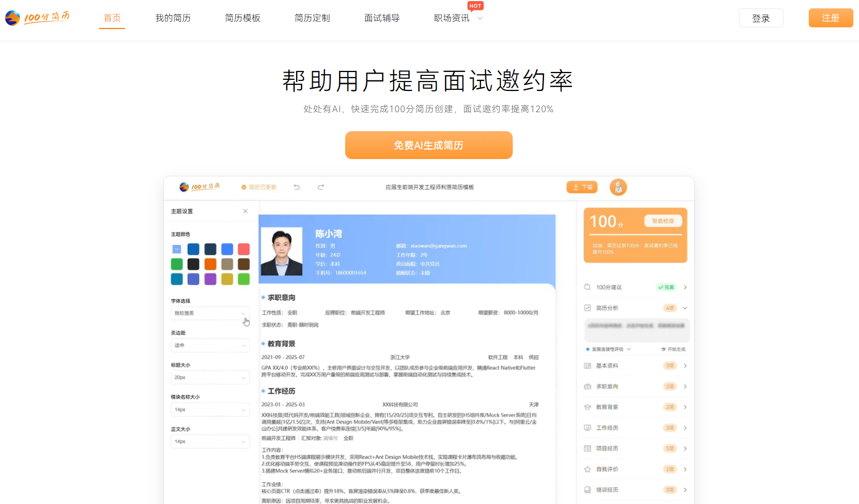
Task: Click the user avatar icon in the editor toolbar
Action: coord(618,187)
